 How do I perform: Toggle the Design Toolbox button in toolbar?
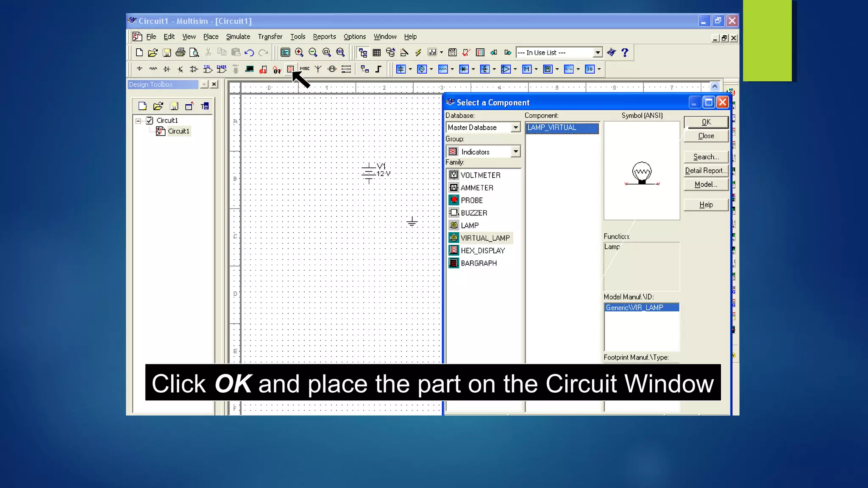pyautogui.click(x=363, y=53)
